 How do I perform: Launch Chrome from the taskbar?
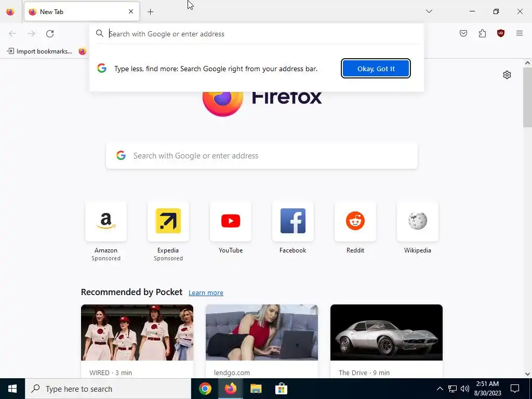point(205,389)
